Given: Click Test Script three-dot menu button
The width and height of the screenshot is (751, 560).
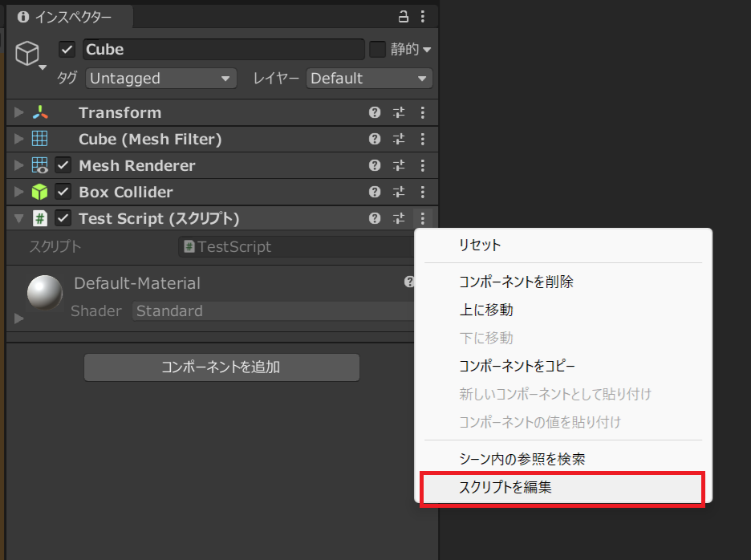Looking at the screenshot, I should click(422, 218).
